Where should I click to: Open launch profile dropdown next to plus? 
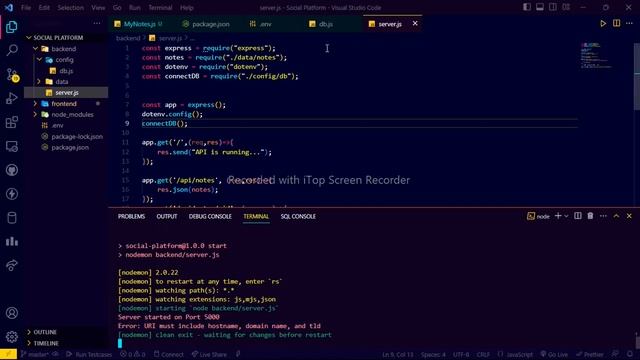[x=567, y=216]
